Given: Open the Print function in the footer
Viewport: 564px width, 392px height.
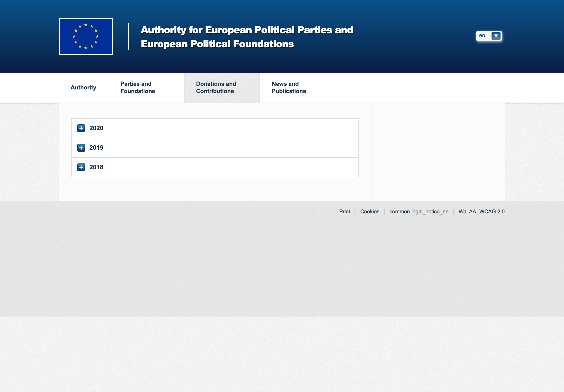Looking at the screenshot, I should coord(344,211).
